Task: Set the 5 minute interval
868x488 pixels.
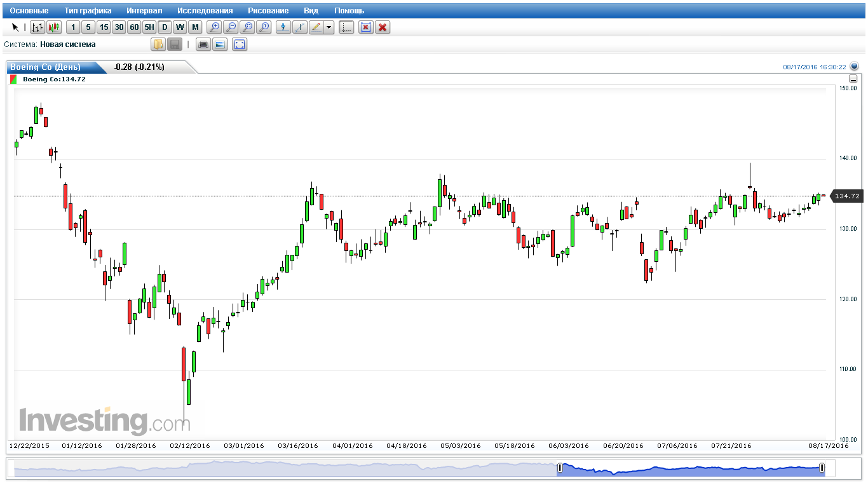Action: pyautogui.click(x=88, y=27)
